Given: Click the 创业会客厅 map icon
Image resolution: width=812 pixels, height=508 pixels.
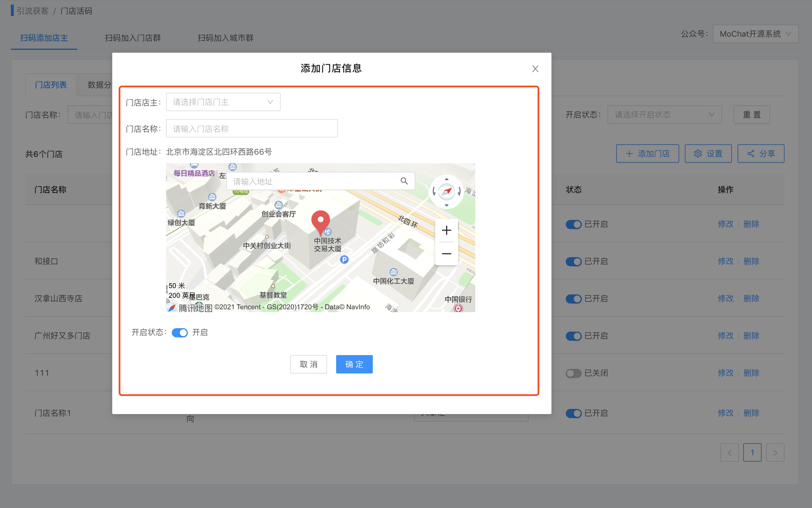Looking at the screenshot, I should click(x=279, y=205).
